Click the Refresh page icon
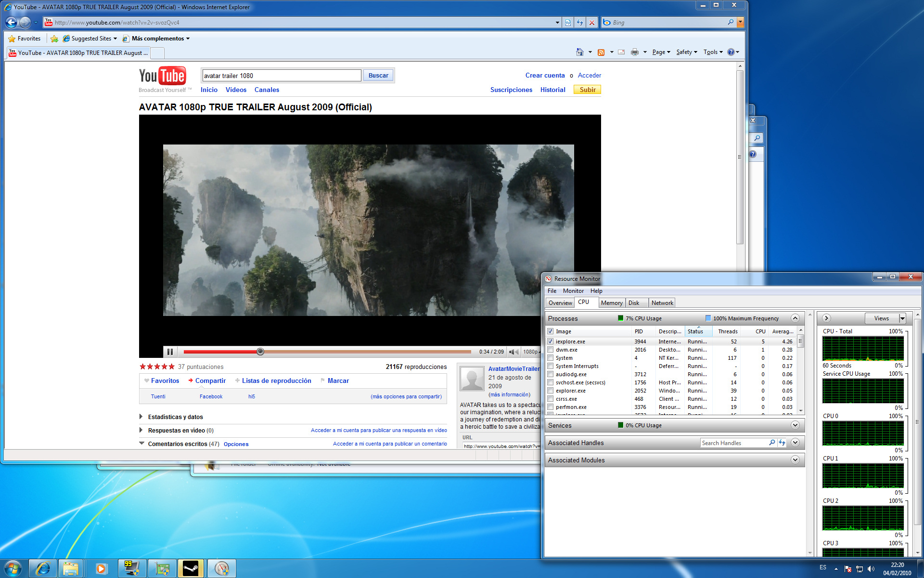Image resolution: width=924 pixels, height=578 pixels. 580,22
